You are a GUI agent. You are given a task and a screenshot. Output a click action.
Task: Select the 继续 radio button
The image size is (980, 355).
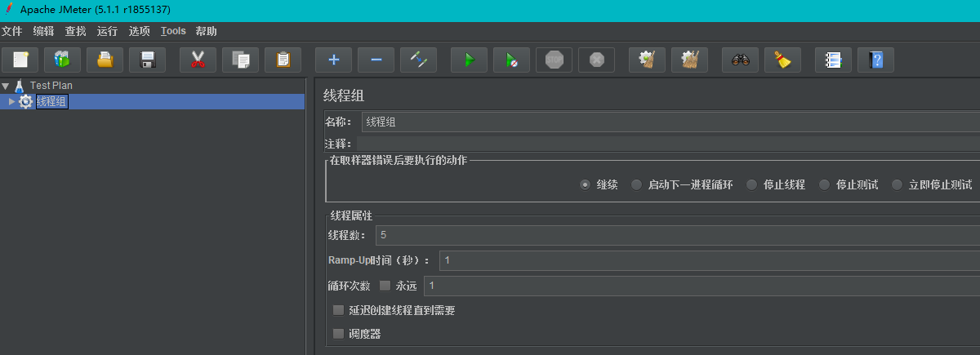pos(585,184)
